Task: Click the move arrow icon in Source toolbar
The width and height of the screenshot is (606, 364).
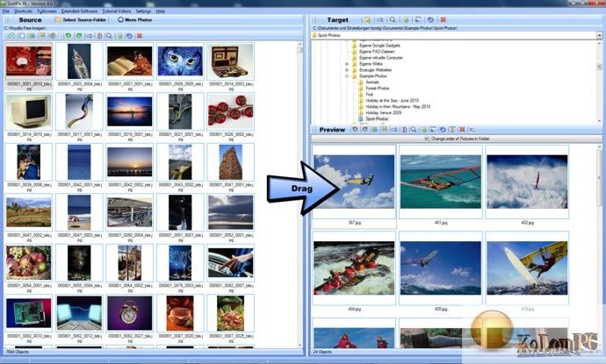Action: point(90,35)
